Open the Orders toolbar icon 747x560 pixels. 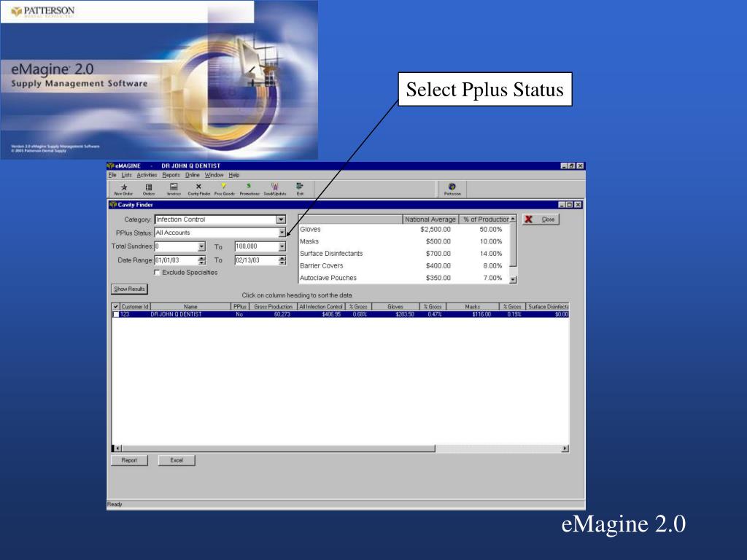[x=149, y=189]
